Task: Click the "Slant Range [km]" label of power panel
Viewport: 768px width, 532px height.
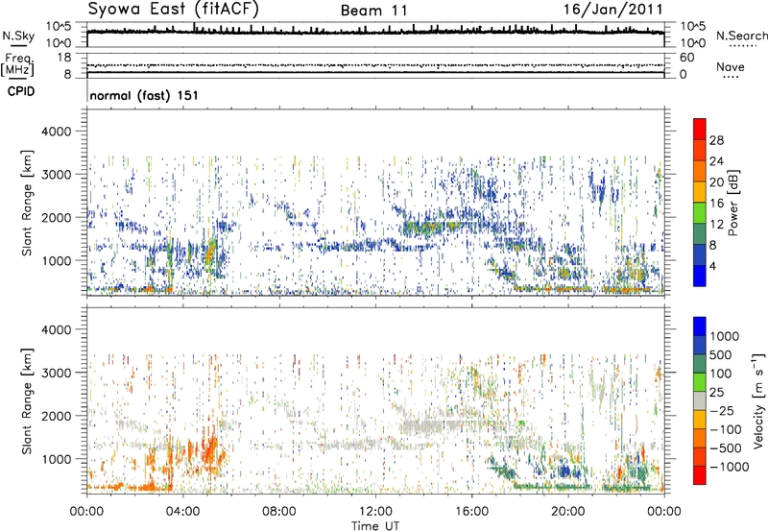Action: click(27, 203)
